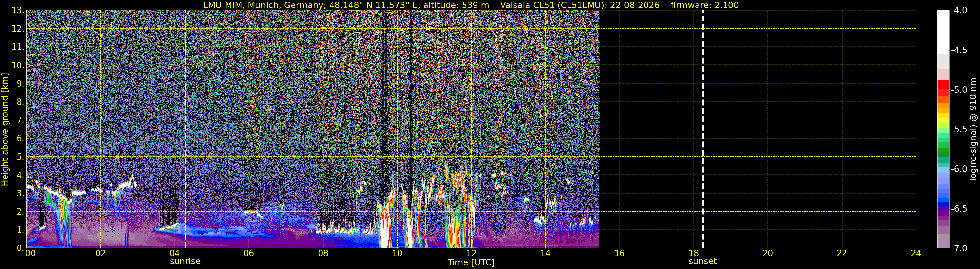Click the white top of the colorbar

943,32
